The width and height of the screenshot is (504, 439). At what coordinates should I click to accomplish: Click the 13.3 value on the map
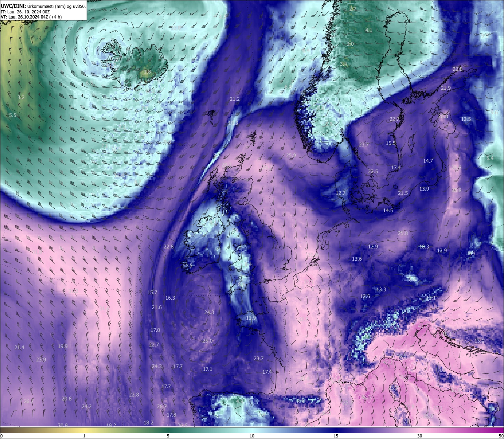pos(381,289)
